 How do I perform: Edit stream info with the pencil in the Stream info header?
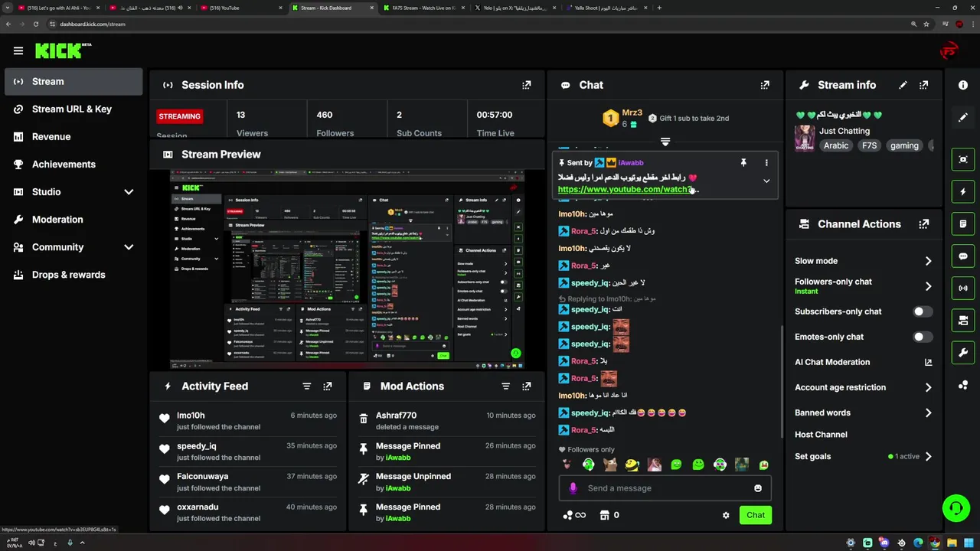click(903, 85)
